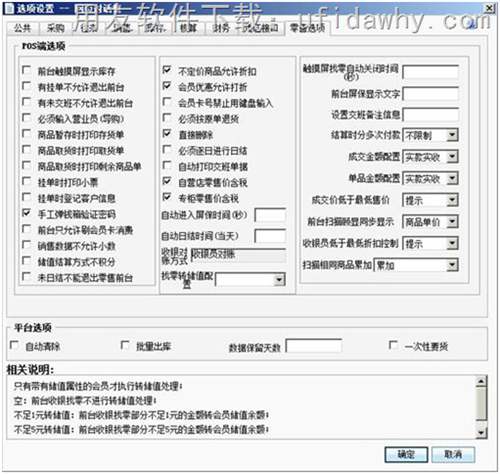Tick 挂单时登记客户信息

(26, 197)
